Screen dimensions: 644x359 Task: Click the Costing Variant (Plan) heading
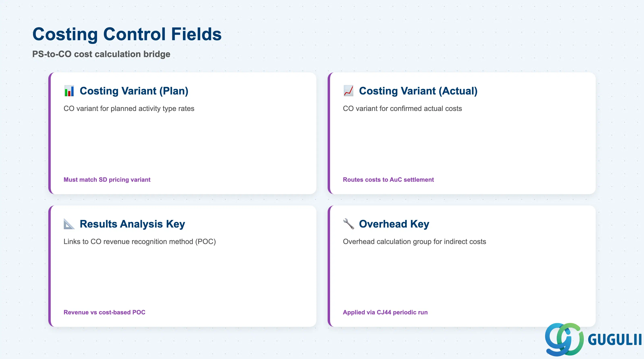(134, 91)
